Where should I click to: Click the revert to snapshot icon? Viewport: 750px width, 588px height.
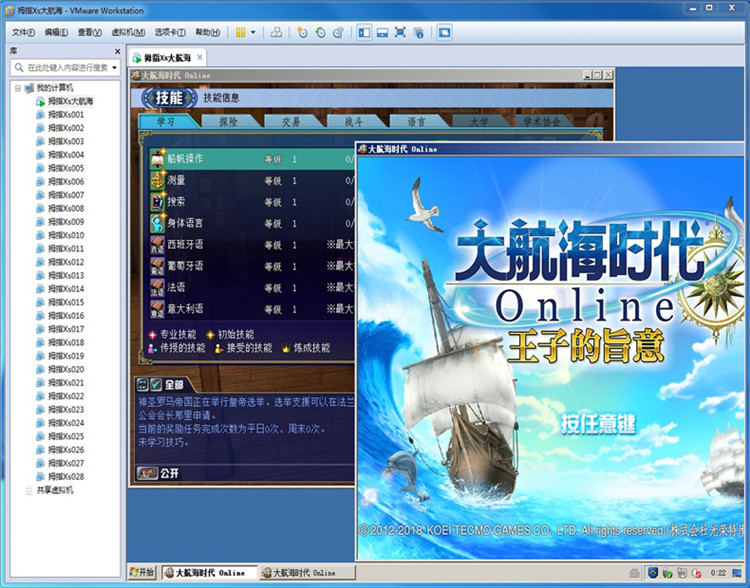point(320,33)
